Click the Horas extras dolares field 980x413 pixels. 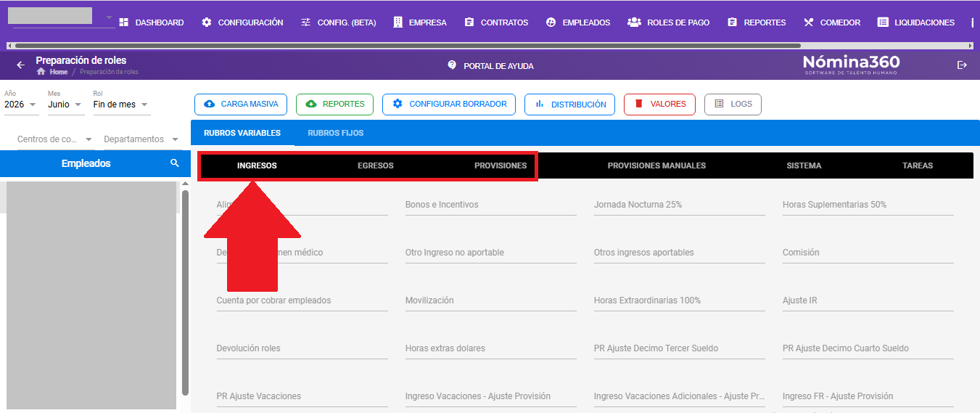pos(490,348)
